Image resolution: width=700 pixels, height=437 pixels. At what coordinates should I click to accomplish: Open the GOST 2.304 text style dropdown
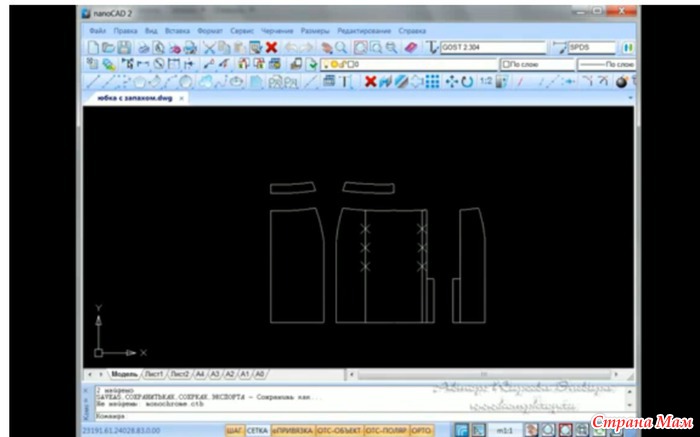coord(493,47)
